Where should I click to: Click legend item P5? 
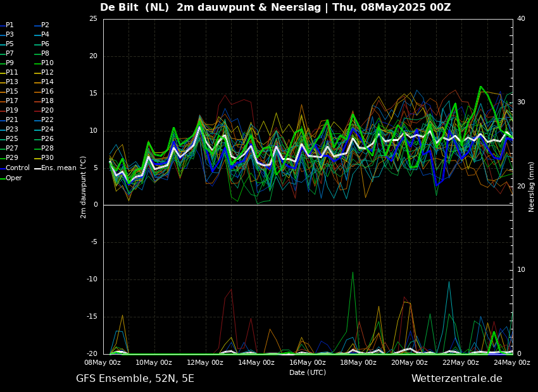click(7, 44)
